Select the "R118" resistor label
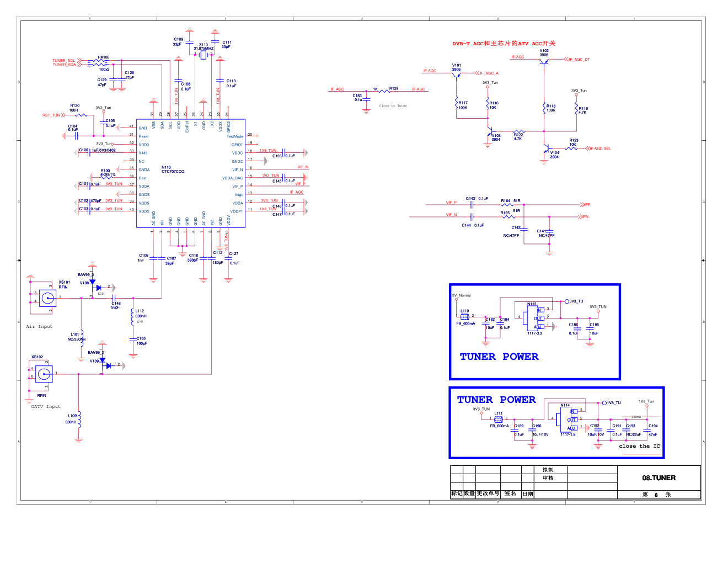This screenshot has height=563, width=728. pos(551,106)
